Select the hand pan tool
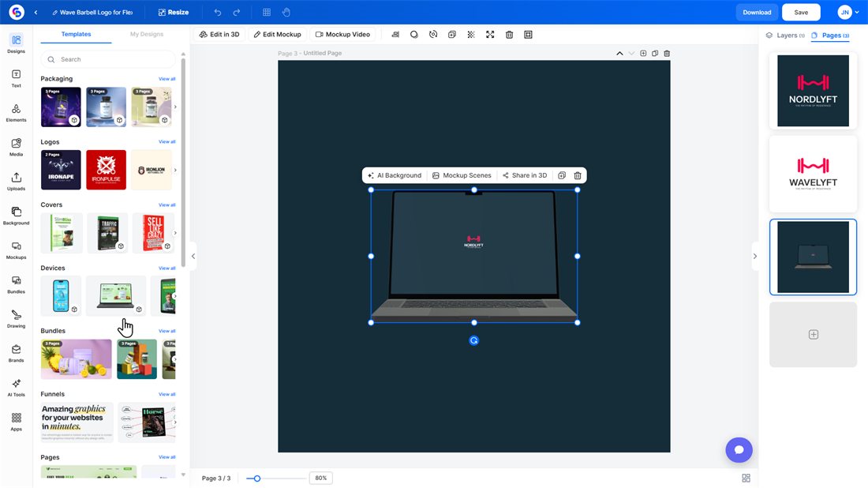 point(286,12)
